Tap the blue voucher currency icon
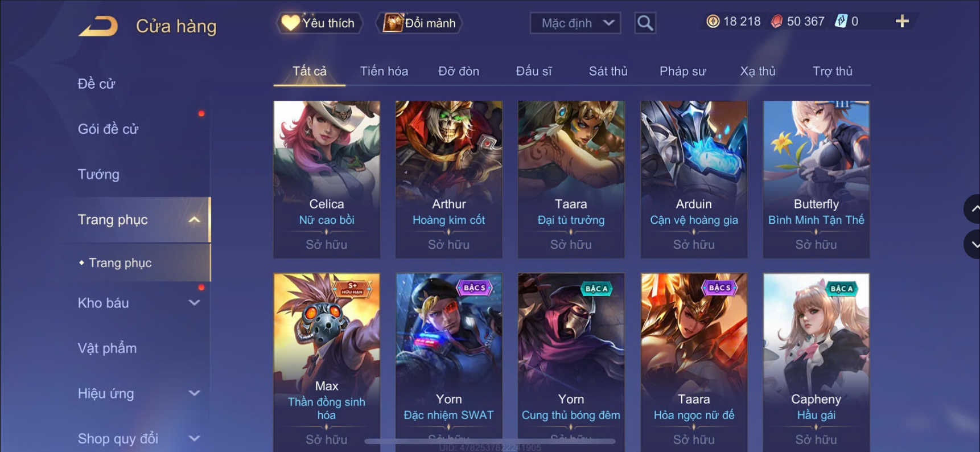980x452 pixels. click(841, 22)
